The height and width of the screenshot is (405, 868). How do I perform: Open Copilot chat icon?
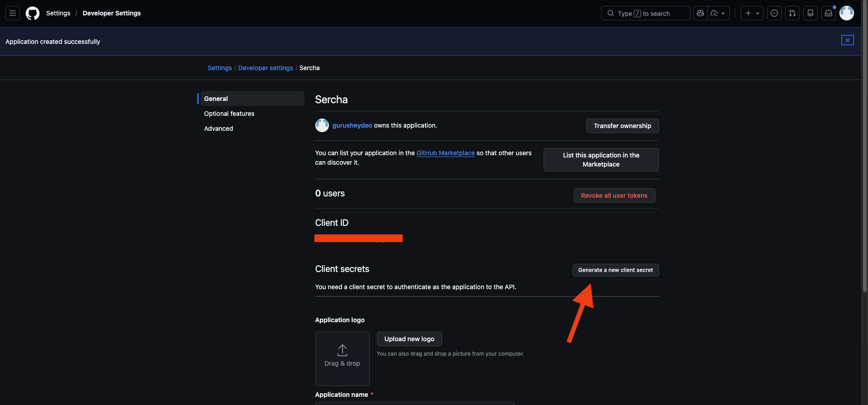coord(700,13)
